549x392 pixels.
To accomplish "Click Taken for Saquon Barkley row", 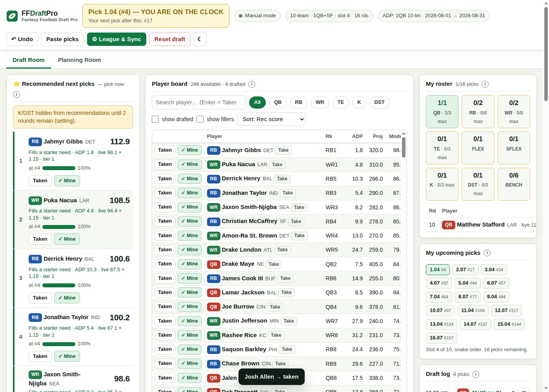I will [165, 349].
